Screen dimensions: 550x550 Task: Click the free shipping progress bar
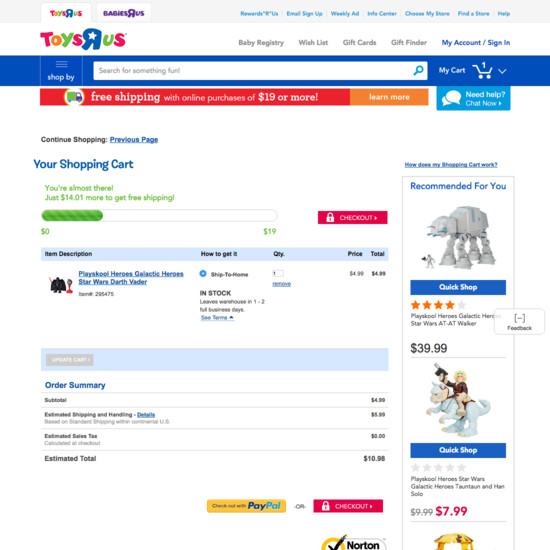159,215
